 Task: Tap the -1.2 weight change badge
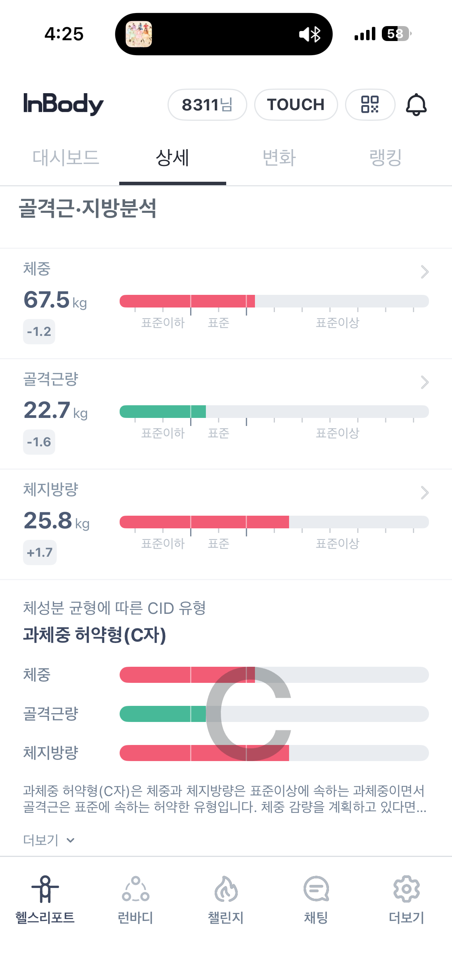coord(39,332)
